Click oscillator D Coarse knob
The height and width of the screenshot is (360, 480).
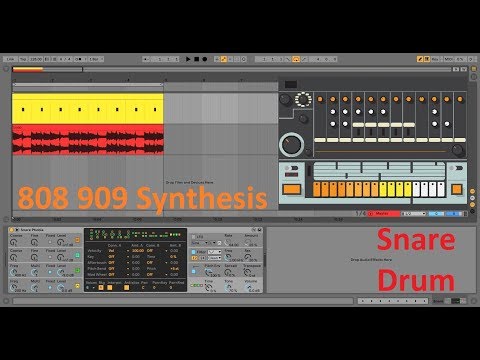[x=14, y=243]
